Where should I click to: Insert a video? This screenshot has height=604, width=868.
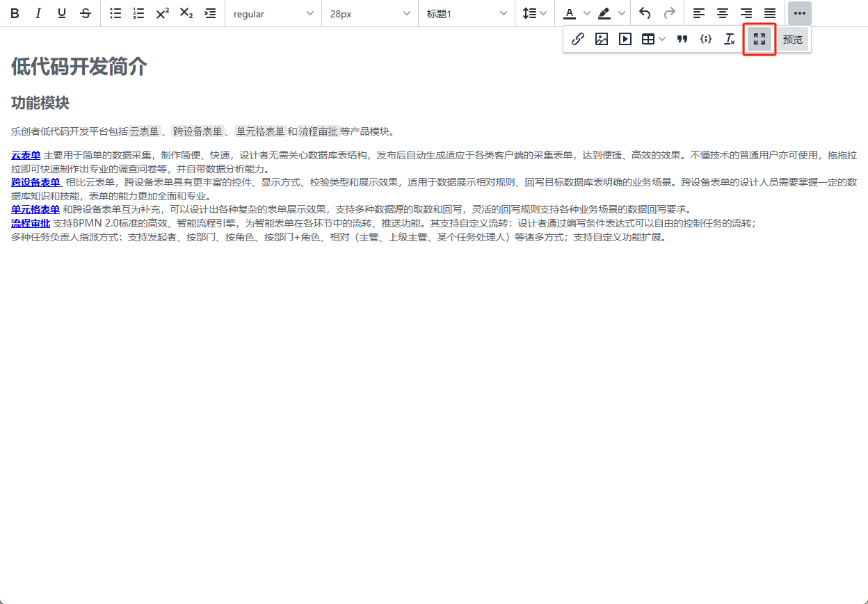pos(625,40)
